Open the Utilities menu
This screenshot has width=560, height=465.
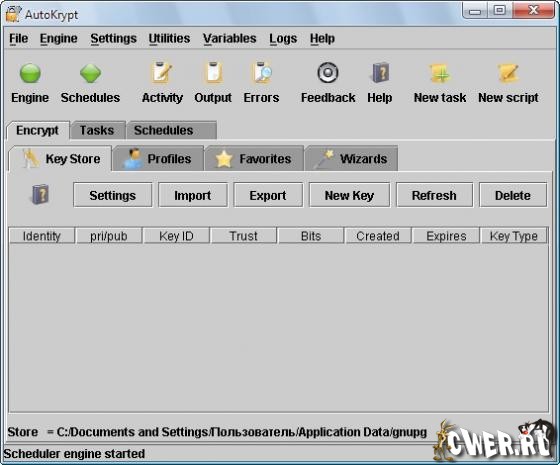169,39
